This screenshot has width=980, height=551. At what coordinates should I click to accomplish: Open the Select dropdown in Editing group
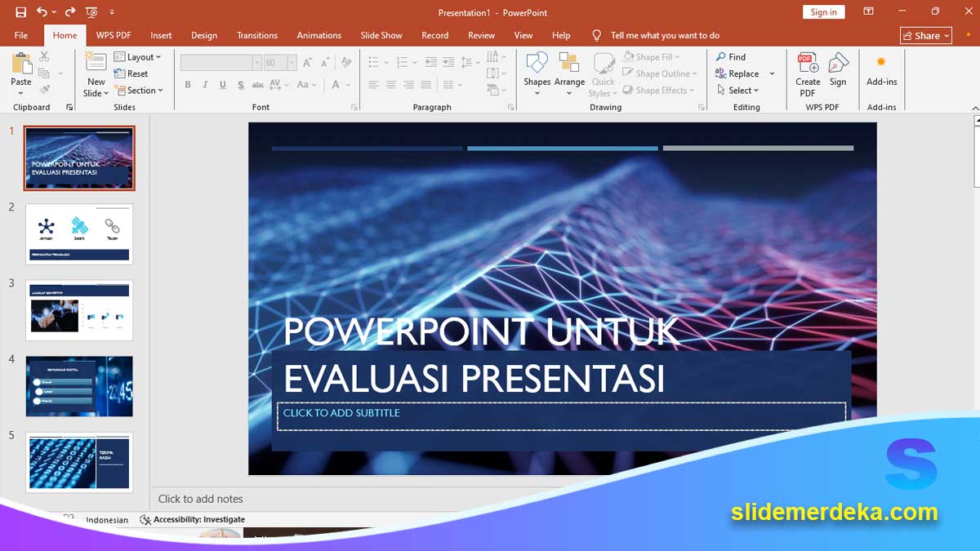[x=738, y=91]
